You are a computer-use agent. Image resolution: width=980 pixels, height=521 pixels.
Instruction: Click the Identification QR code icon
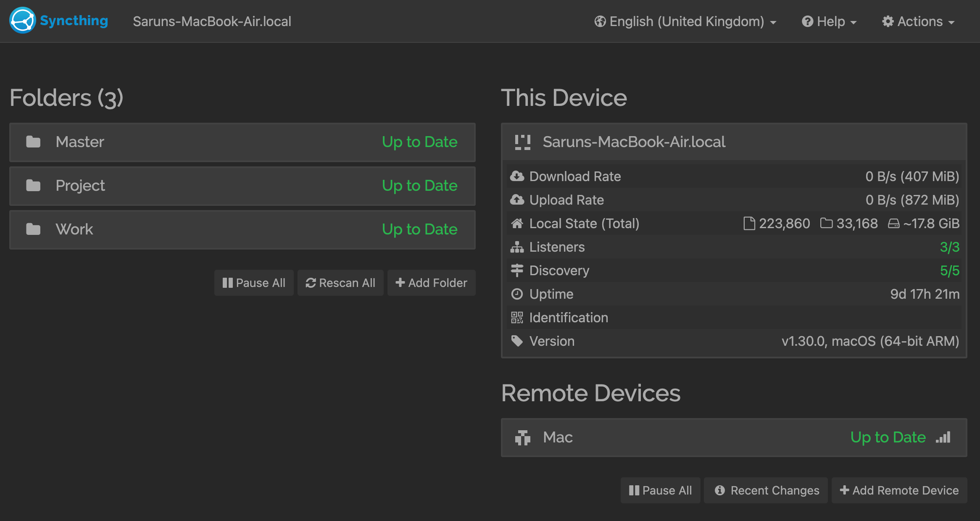(517, 318)
